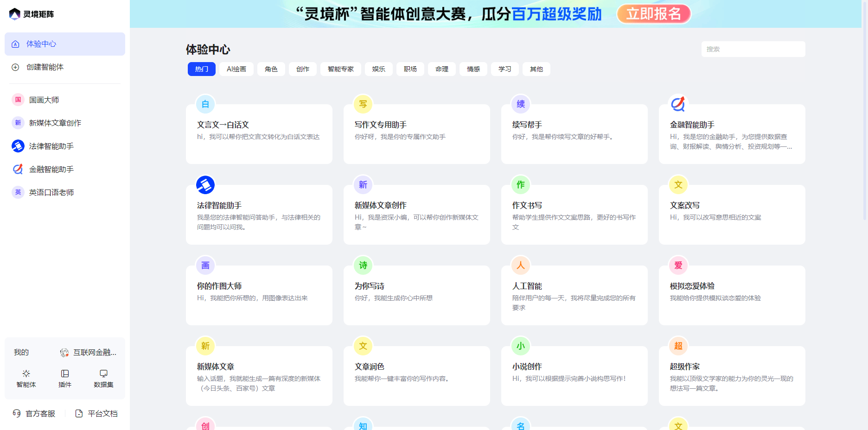
Task: Switch to the 情感 category tab
Action: point(473,69)
